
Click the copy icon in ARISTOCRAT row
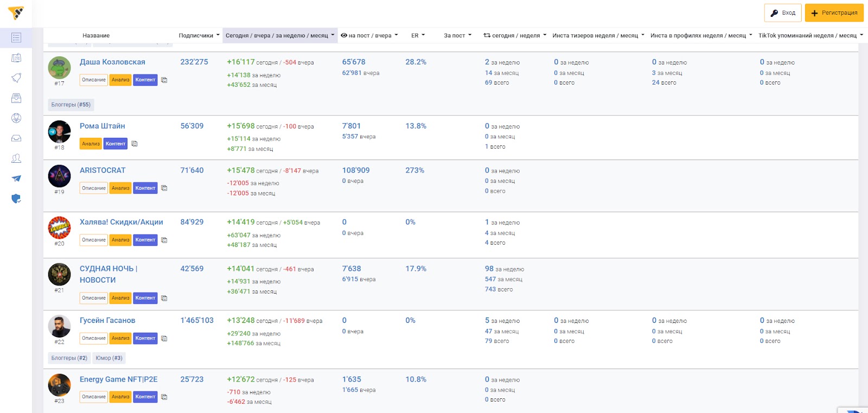[164, 188]
